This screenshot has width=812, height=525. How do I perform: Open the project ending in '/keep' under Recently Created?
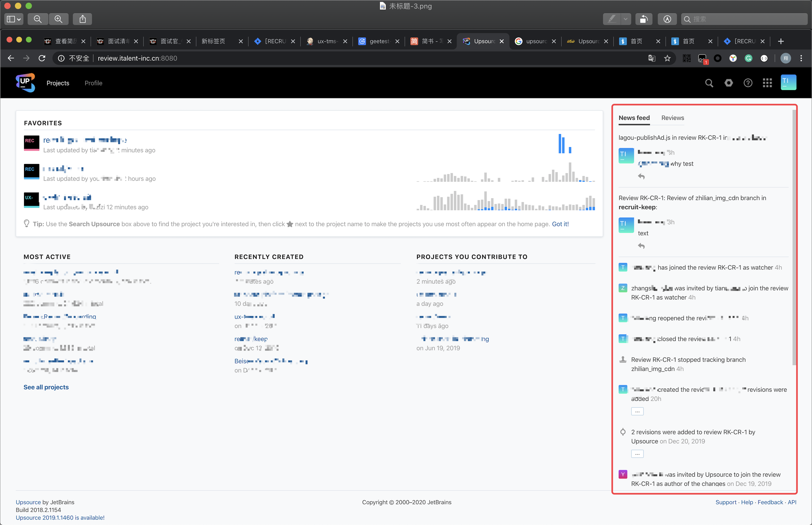tap(251, 339)
